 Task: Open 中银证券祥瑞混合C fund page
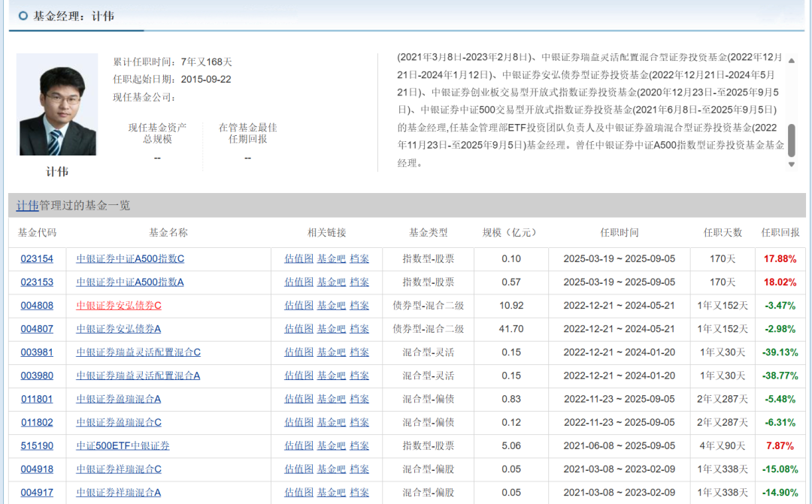[119, 469]
